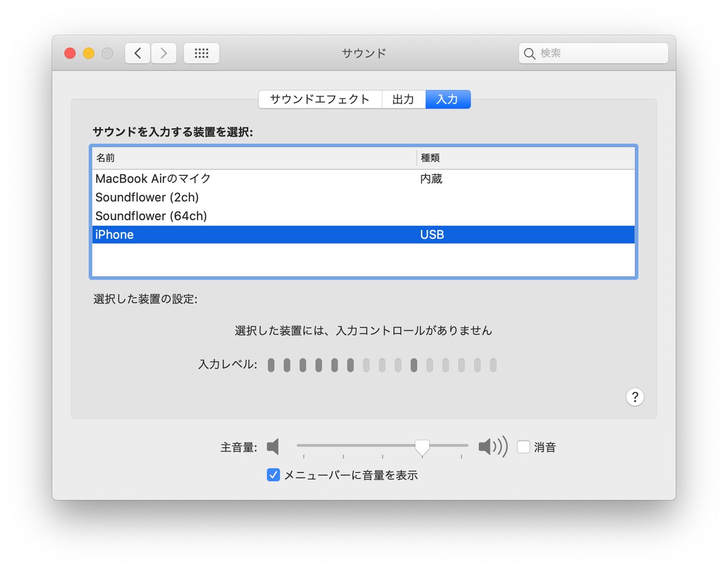Click the 種類 column header

tap(526, 158)
